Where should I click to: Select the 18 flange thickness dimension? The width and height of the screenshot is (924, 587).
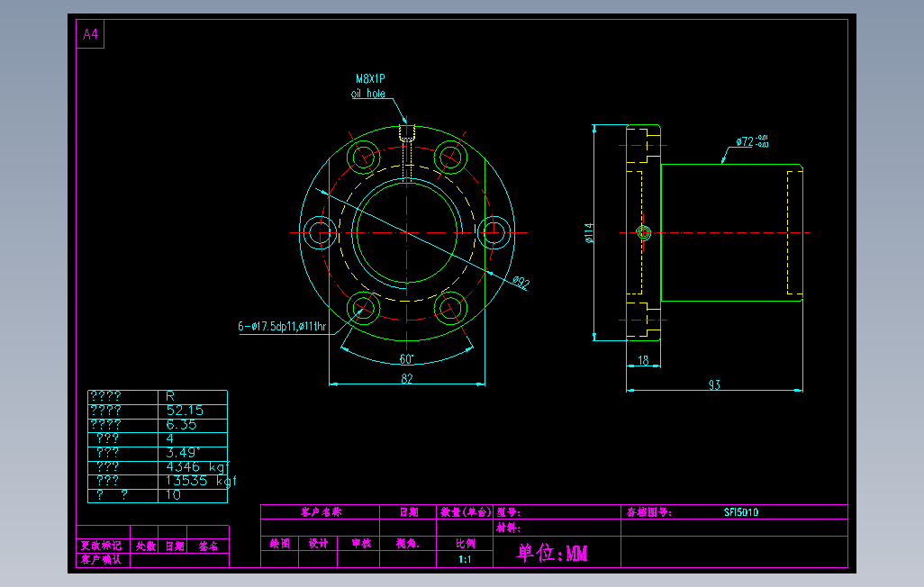click(643, 359)
